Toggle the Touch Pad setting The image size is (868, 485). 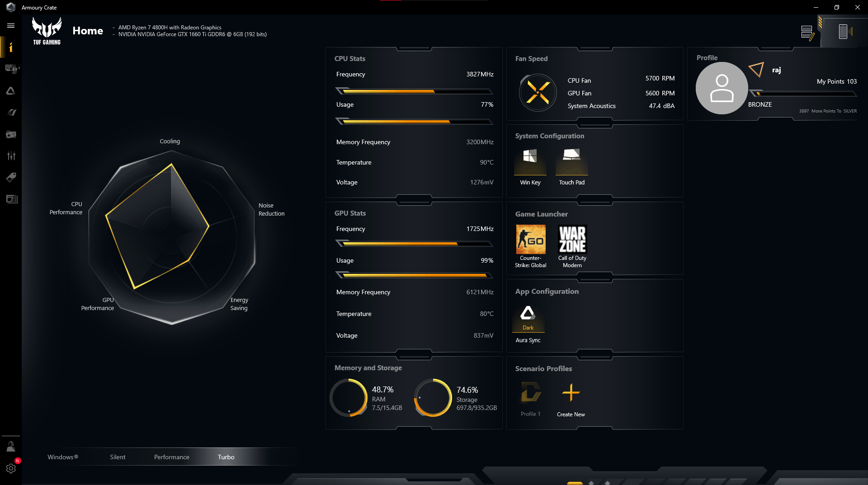(x=572, y=166)
